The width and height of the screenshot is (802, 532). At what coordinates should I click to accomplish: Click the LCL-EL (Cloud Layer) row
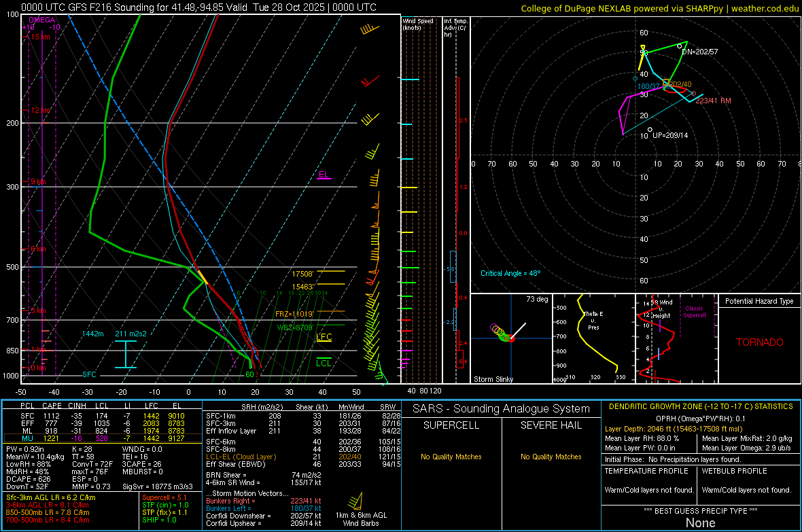click(303, 457)
